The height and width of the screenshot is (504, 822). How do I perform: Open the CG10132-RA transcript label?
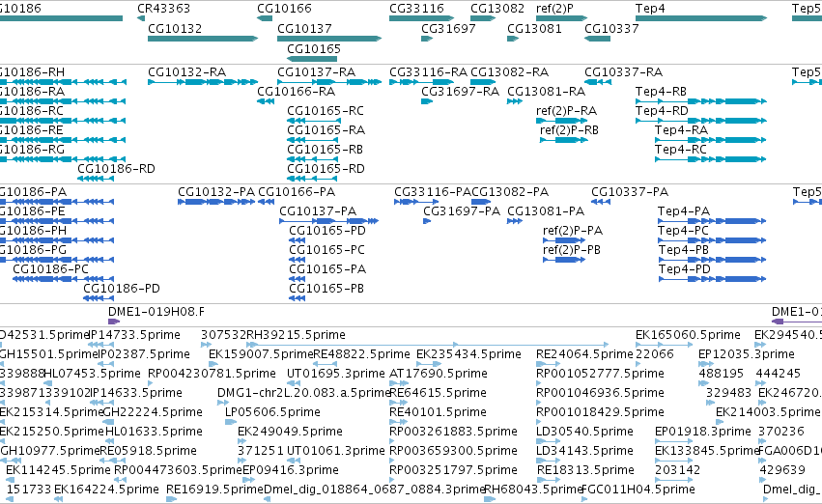click(186, 71)
